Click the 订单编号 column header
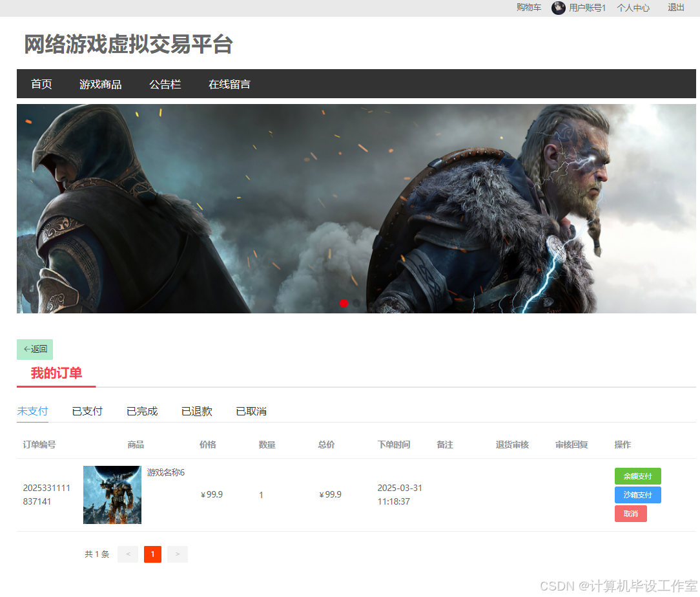The image size is (700, 597). click(39, 445)
